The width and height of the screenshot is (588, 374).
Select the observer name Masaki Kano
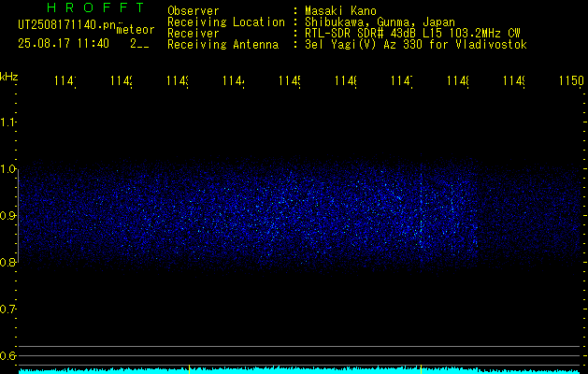[340, 10]
